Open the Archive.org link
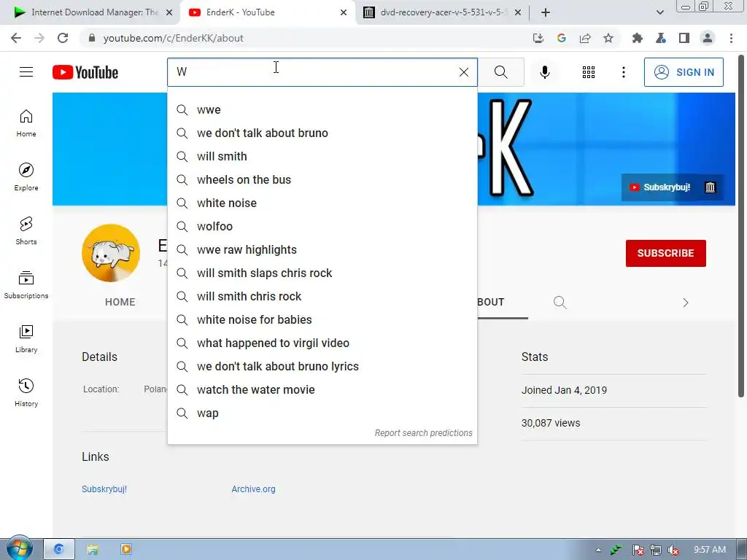The height and width of the screenshot is (560, 747). (x=253, y=489)
